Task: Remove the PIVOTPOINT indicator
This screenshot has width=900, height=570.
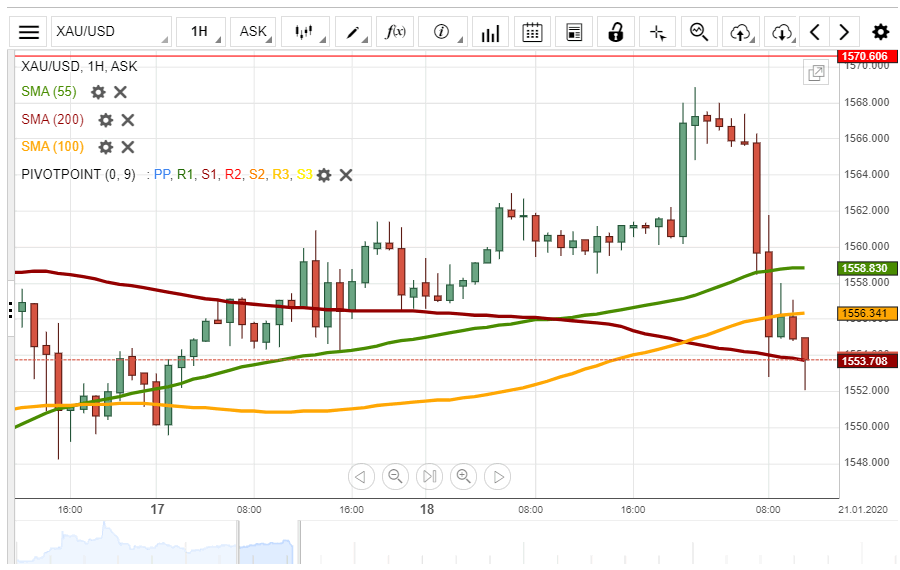Action: [346, 175]
